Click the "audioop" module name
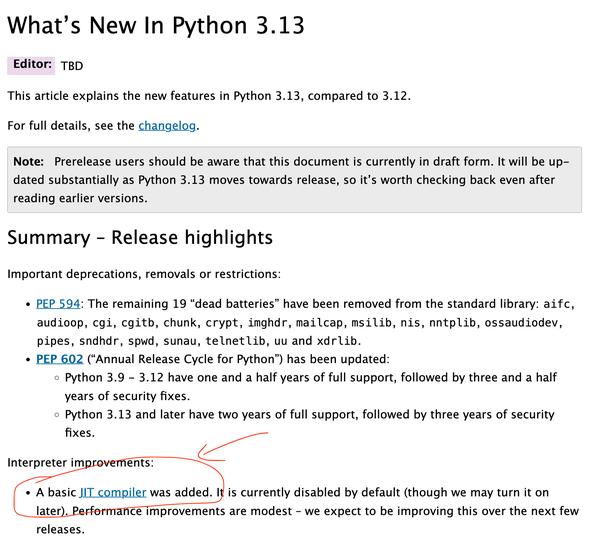 click(x=60, y=323)
